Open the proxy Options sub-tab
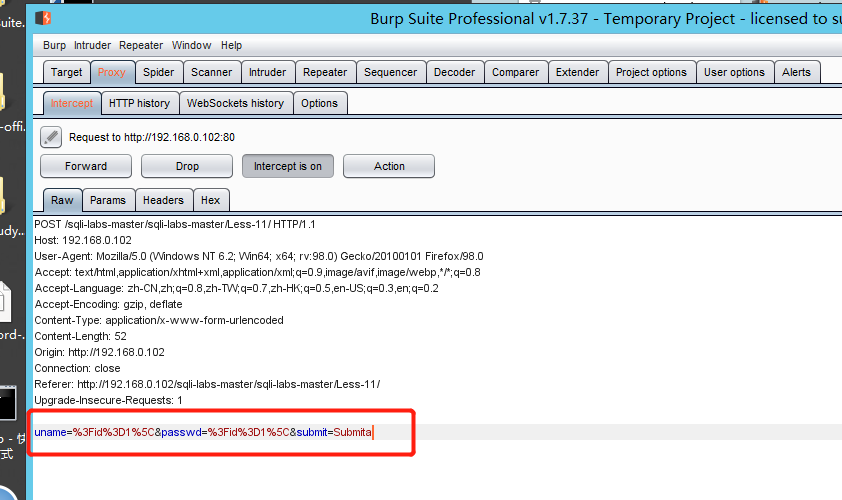842x500 pixels. [320, 103]
